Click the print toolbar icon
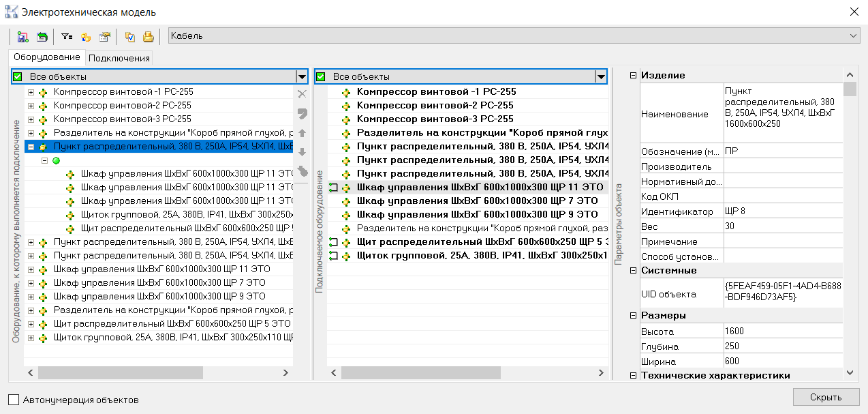 coord(148,37)
